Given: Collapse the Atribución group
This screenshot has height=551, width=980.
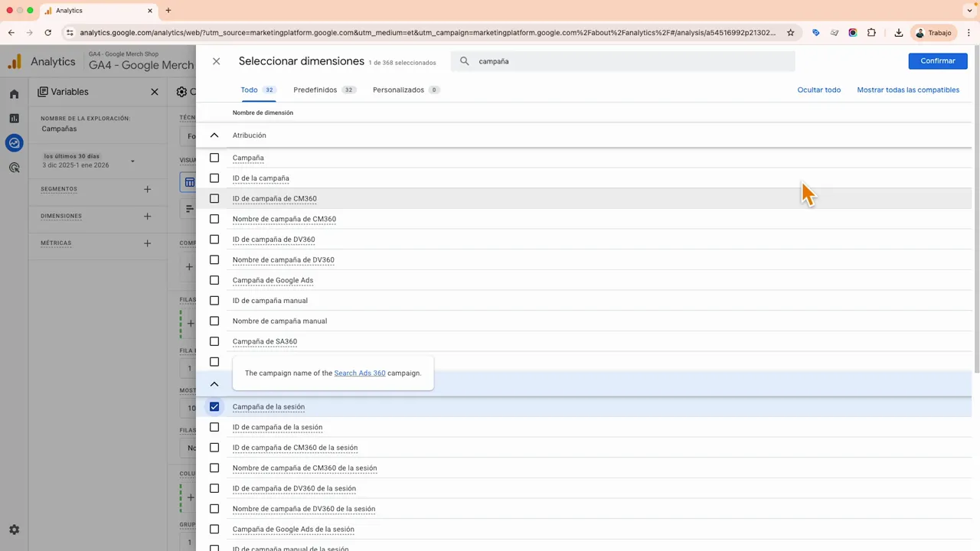Looking at the screenshot, I should (214, 135).
